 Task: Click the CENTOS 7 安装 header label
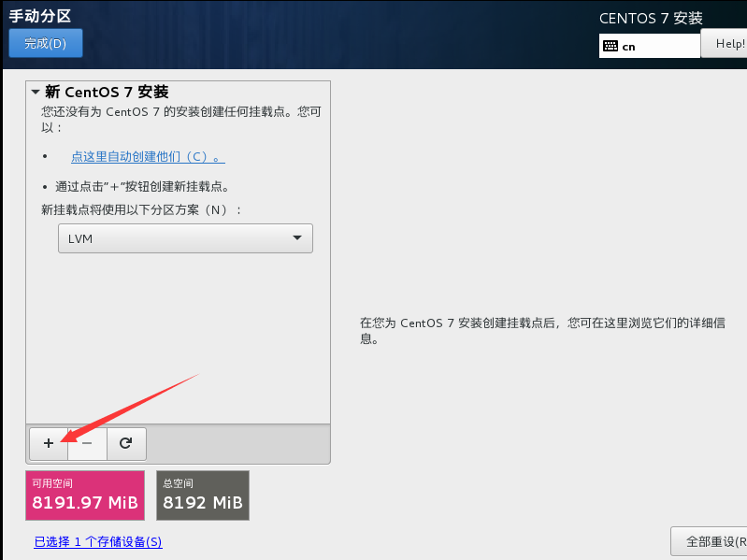click(650, 19)
